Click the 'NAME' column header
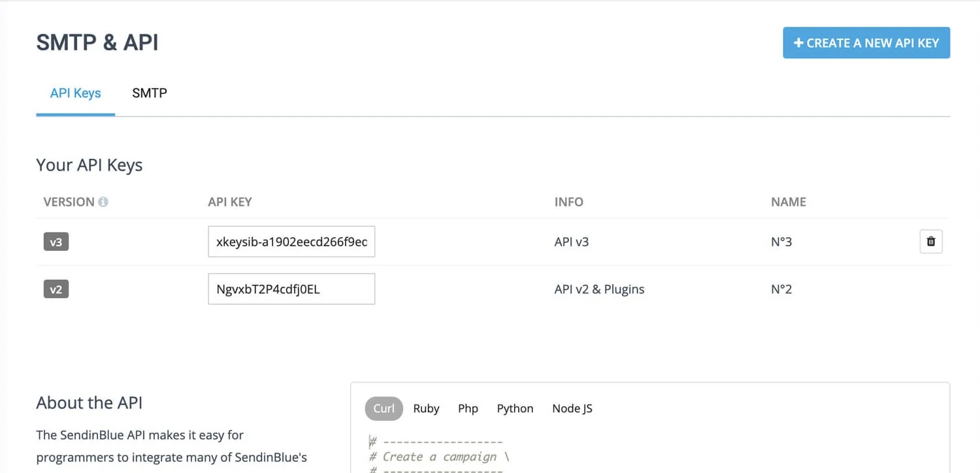The image size is (980, 473). click(789, 202)
